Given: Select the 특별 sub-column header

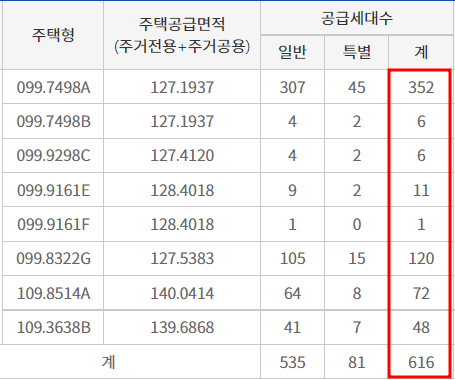Looking at the screenshot, I should coord(357,52).
